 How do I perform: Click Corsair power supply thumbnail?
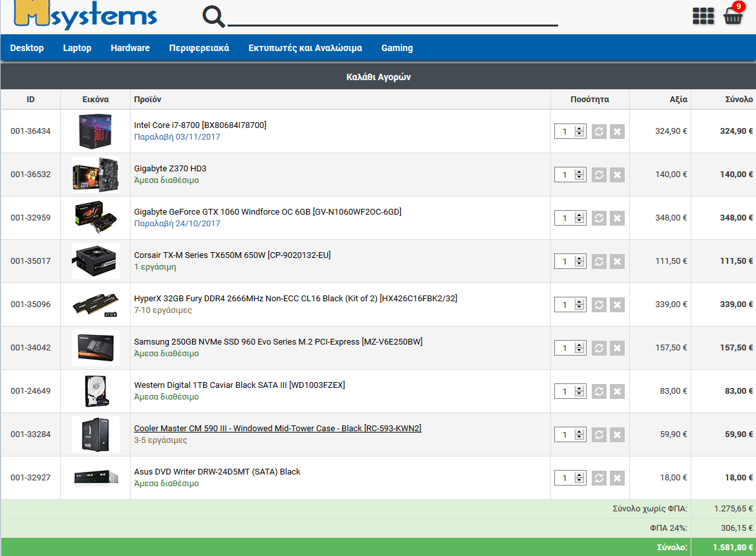pos(96,261)
